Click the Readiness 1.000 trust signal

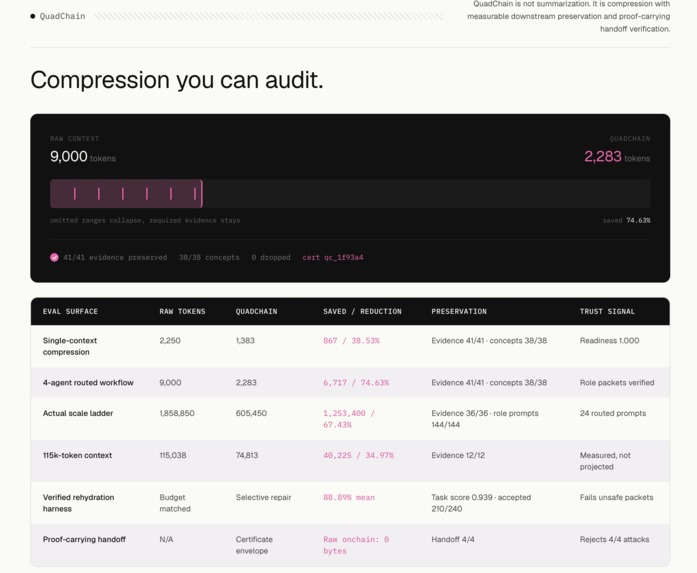[609, 341]
